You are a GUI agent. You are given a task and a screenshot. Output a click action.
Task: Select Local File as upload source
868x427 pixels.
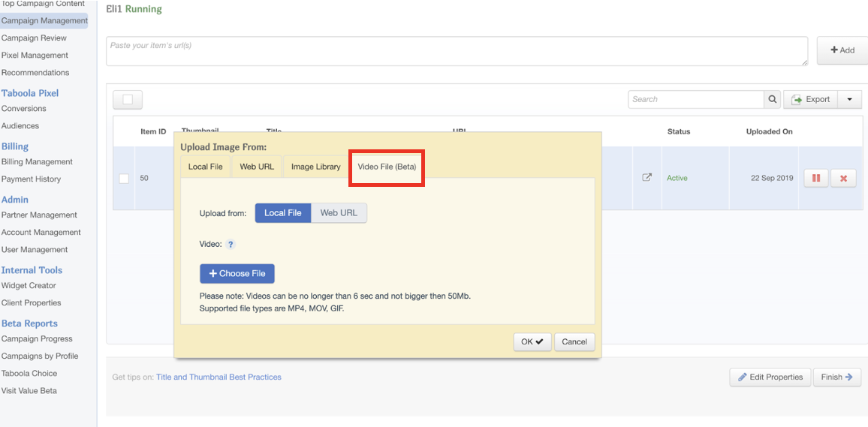point(283,213)
